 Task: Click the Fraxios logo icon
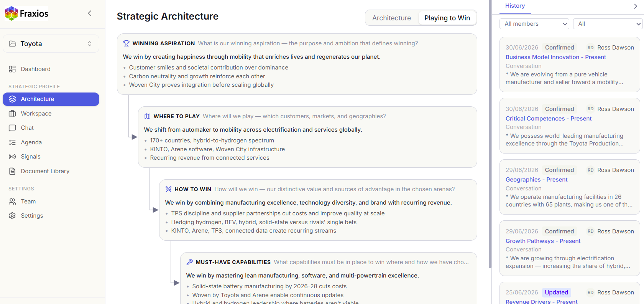click(x=11, y=13)
